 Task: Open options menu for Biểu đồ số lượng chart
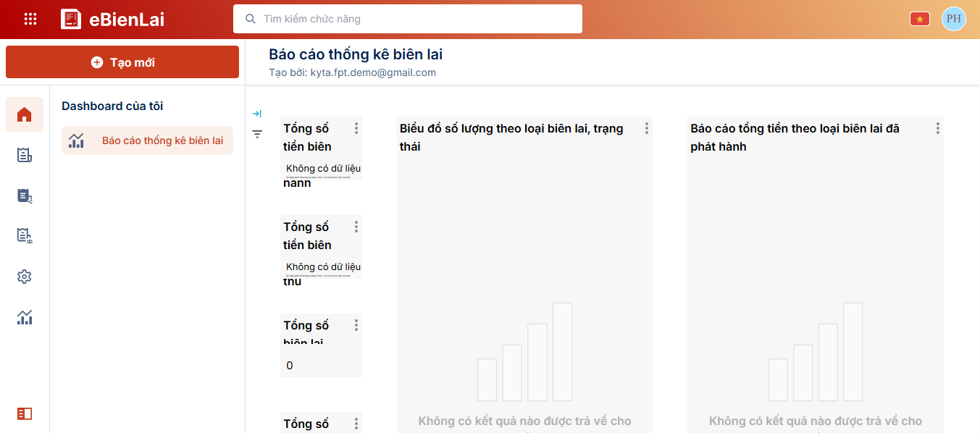[647, 128]
